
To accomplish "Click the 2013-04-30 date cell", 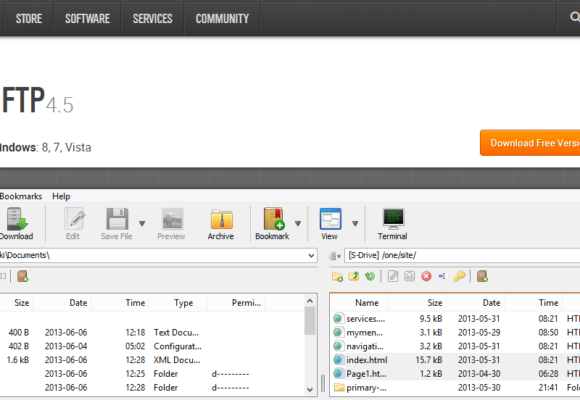I will [479, 374].
